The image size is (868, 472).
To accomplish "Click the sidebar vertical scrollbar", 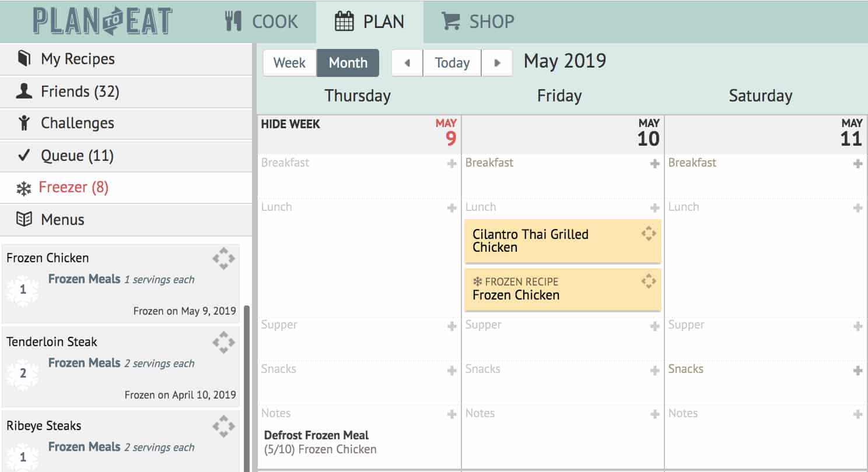I will coord(247,388).
